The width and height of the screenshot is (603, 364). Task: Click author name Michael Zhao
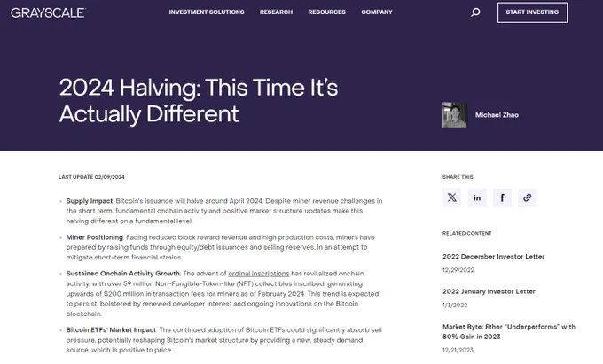click(497, 115)
